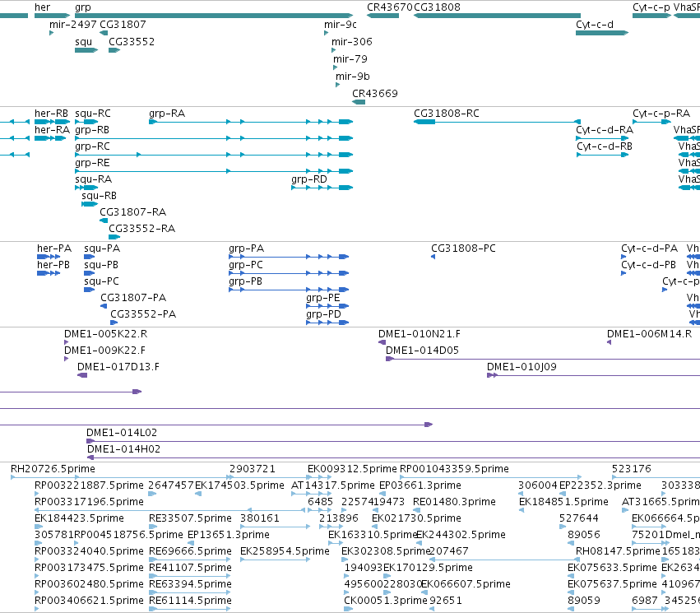Select the CG31808 gene feature bar

497,16
